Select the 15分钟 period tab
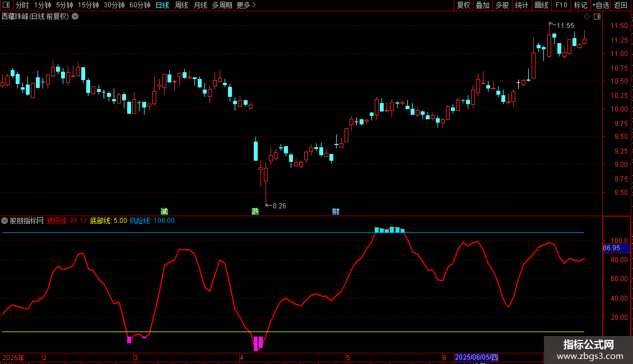Viewport: 633px width, 364px height. 89,5
